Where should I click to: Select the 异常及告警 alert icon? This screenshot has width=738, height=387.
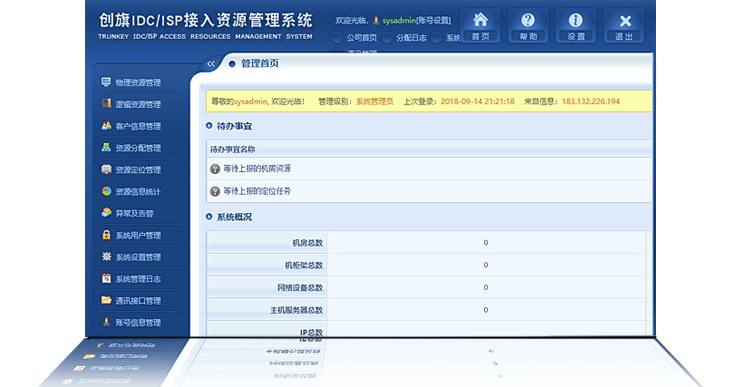pos(106,213)
